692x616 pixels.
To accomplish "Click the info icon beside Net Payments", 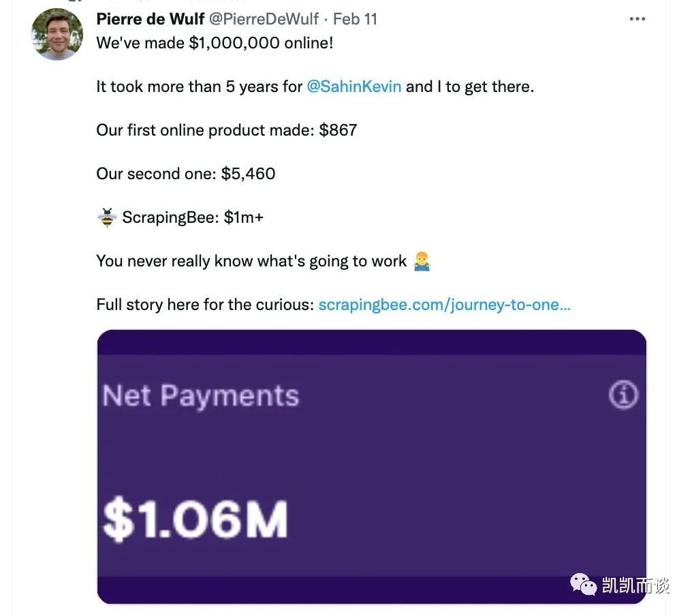I will (623, 395).
